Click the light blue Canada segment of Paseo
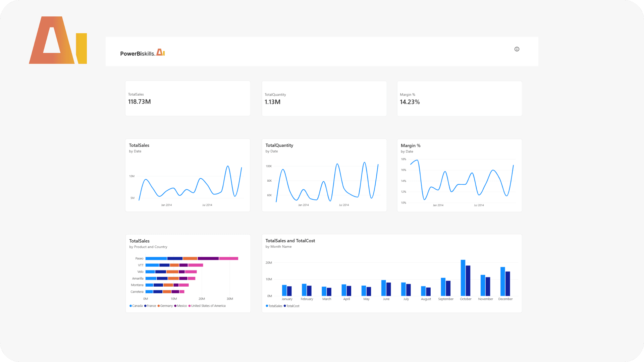 tap(156, 258)
